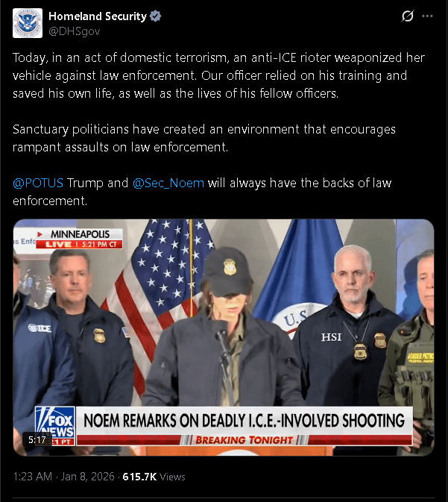Open the 1:23 AM post timestamp
This screenshot has height=502, width=448.
click(x=33, y=477)
